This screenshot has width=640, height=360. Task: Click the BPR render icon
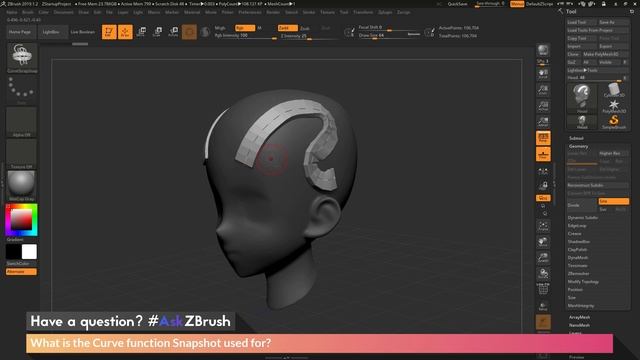point(543,50)
